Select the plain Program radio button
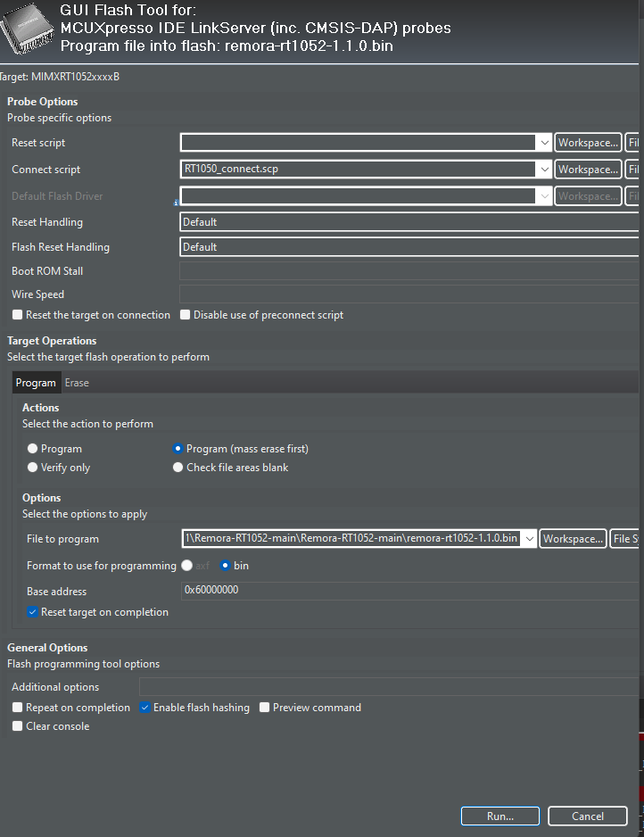This screenshot has height=837, width=644. pos(32,448)
